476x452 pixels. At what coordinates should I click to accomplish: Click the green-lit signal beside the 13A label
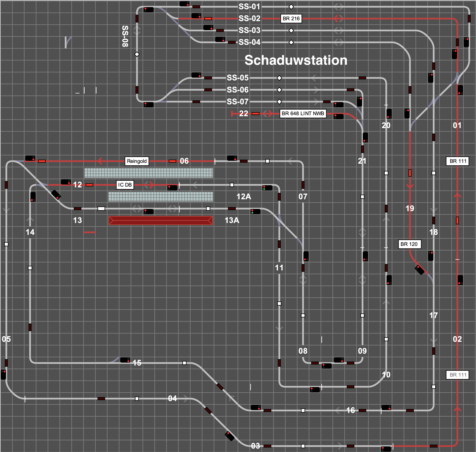(255, 212)
